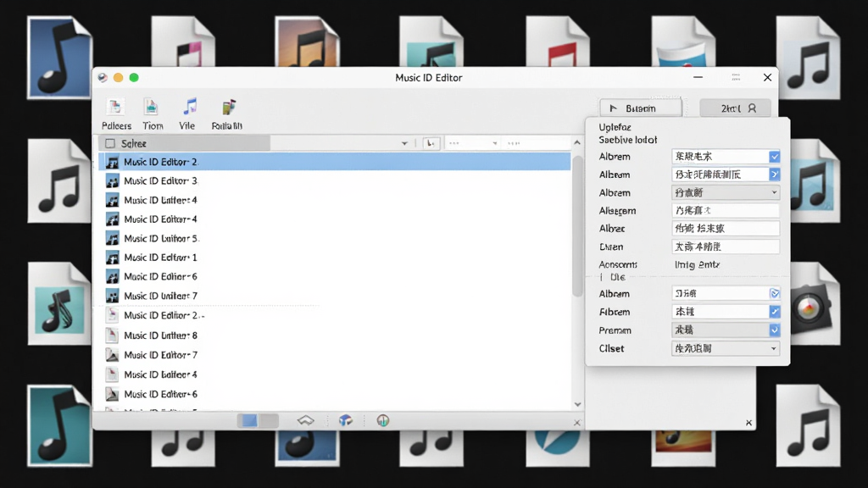Image resolution: width=868 pixels, height=488 pixels.
Task: Click the file icon of the Music ID Editor 1 row
Action: [x=113, y=258]
